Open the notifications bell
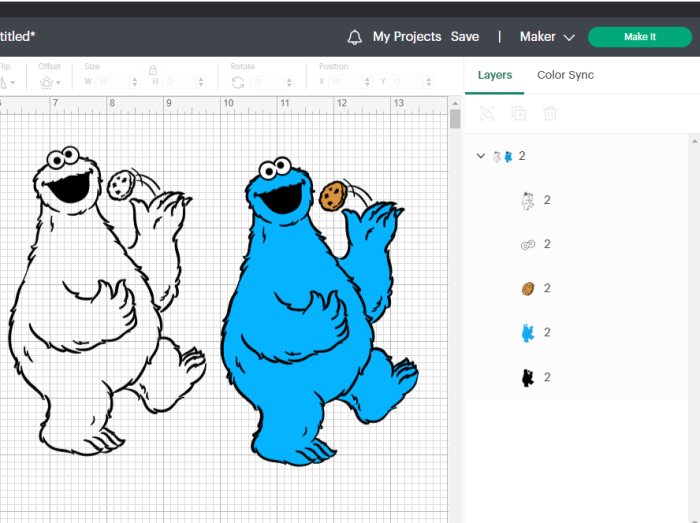Image resolution: width=700 pixels, height=523 pixels. (354, 37)
